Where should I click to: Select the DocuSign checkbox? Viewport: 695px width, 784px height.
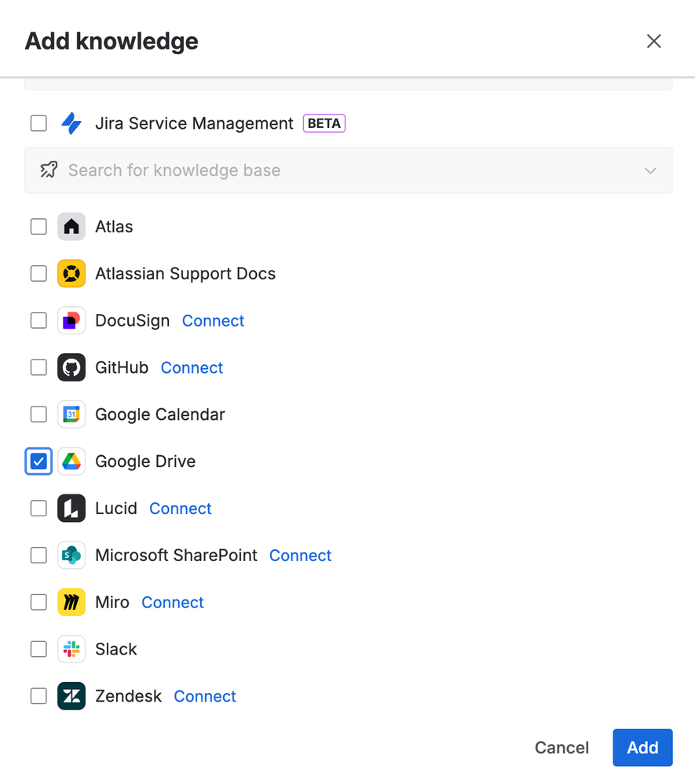click(38, 320)
